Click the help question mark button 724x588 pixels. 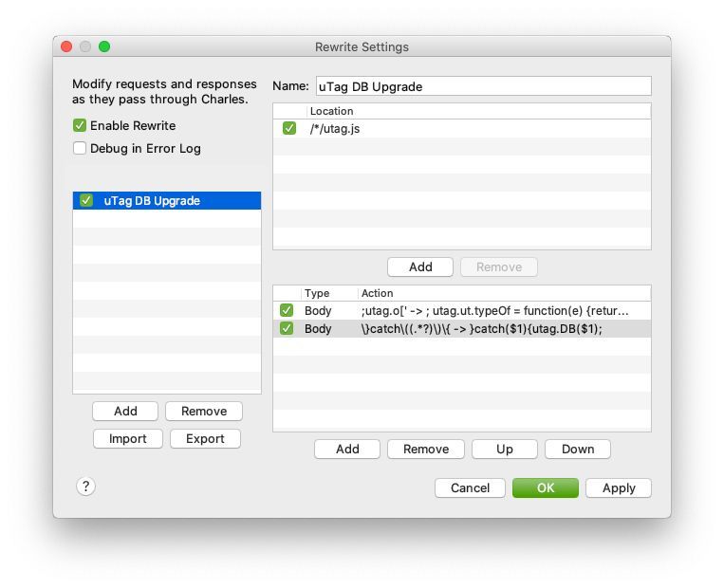85,487
